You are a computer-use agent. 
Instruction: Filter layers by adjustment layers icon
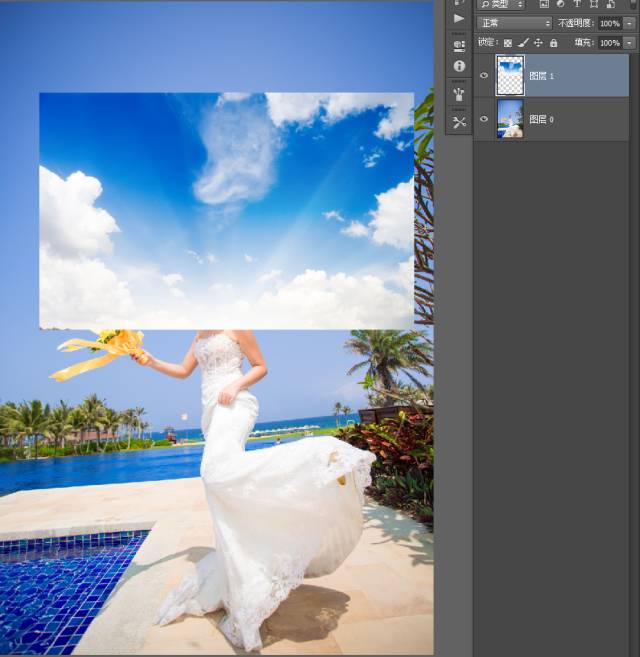pos(560,4)
